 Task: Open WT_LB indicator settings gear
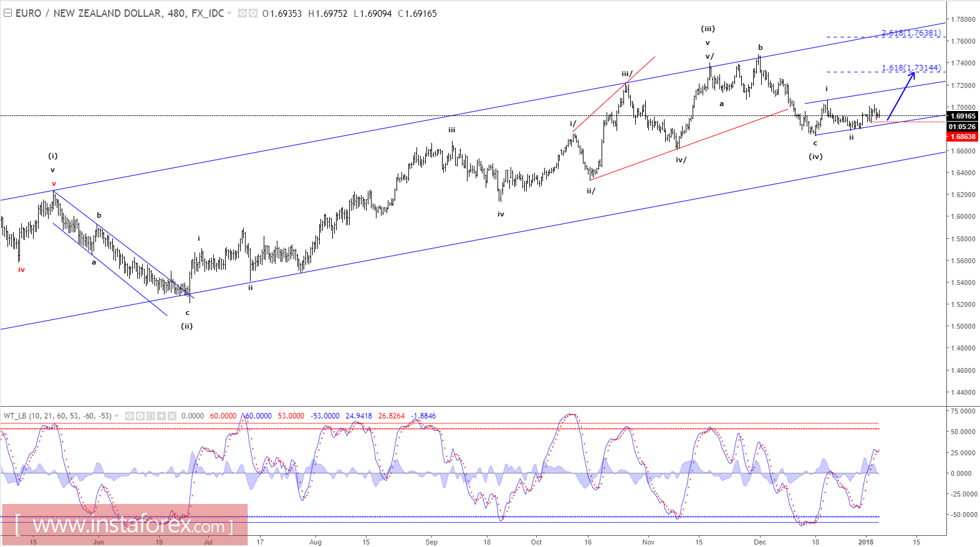tap(140, 416)
